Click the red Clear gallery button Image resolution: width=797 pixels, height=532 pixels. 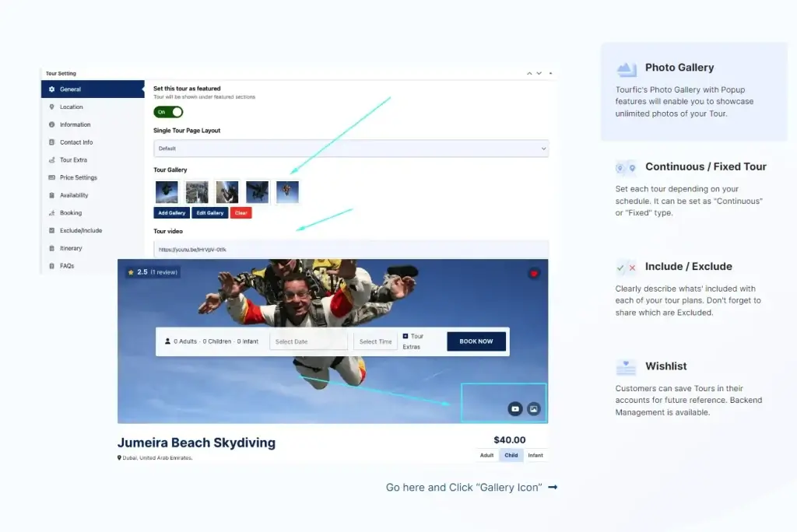[241, 213]
